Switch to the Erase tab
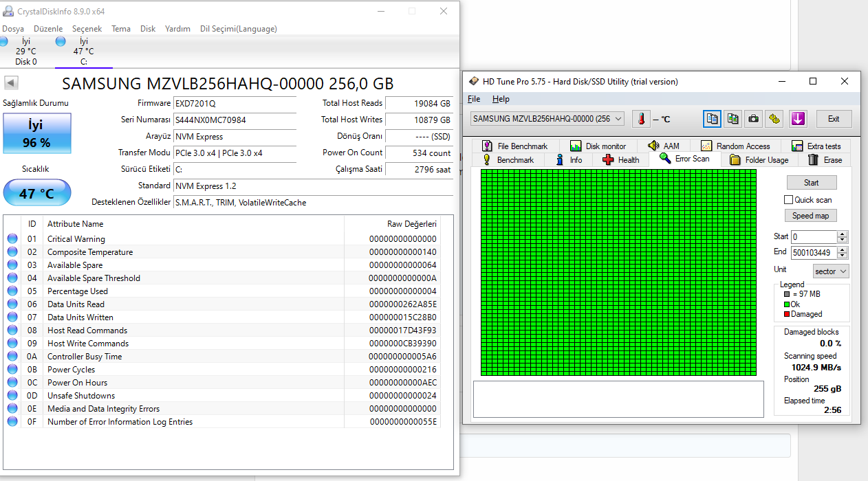This screenshot has width=868, height=481. coord(824,160)
